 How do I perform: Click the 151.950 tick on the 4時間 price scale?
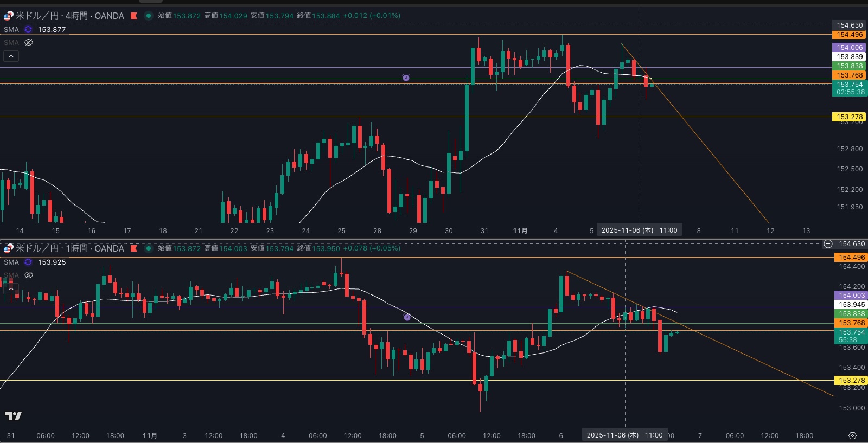click(850, 207)
